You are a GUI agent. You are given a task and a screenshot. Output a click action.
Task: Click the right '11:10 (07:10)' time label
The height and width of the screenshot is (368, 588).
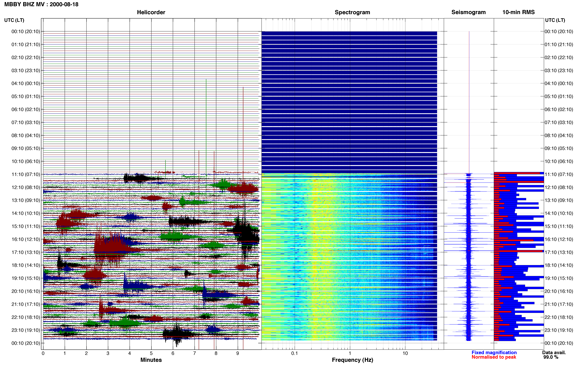click(559, 174)
